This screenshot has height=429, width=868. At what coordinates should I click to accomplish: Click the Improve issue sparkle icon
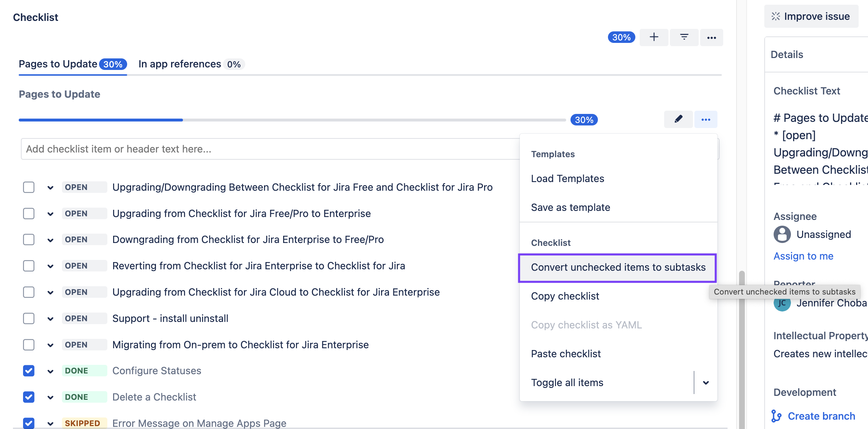[775, 16]
